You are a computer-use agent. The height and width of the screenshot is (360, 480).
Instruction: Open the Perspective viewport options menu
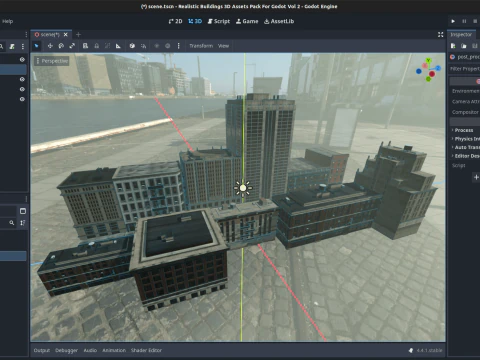[52, 61]
